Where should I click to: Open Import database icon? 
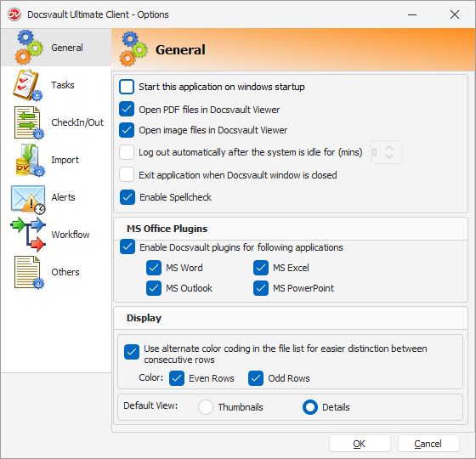[x=30, y=160]
